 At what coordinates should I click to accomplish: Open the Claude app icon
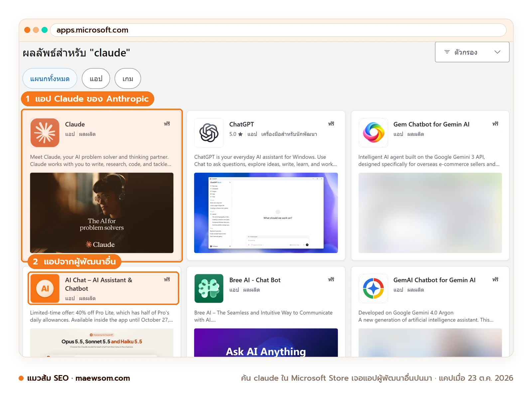45,133
